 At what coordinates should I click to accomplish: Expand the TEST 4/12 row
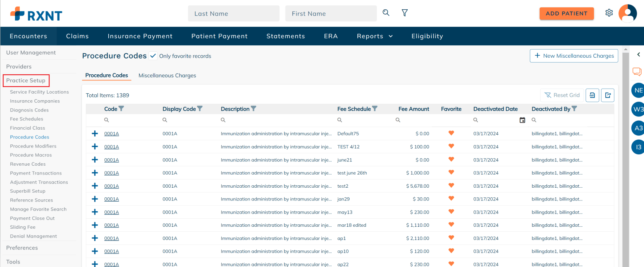click(95, 147)
